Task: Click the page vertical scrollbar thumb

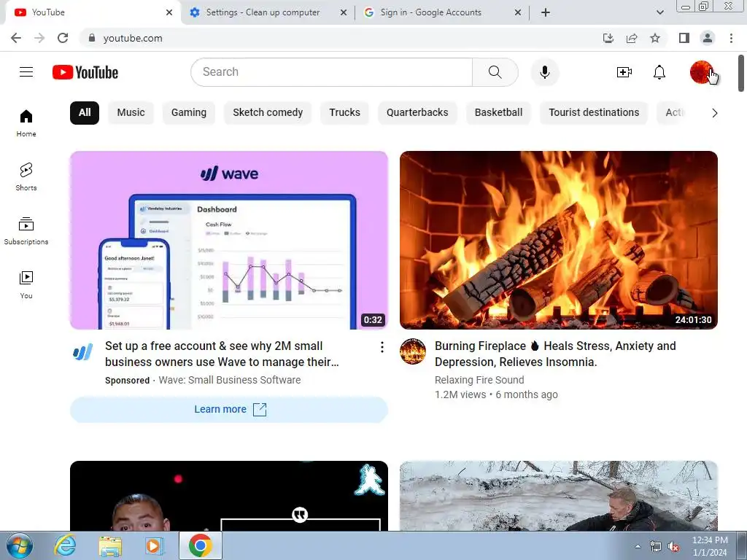Action: 741,73
